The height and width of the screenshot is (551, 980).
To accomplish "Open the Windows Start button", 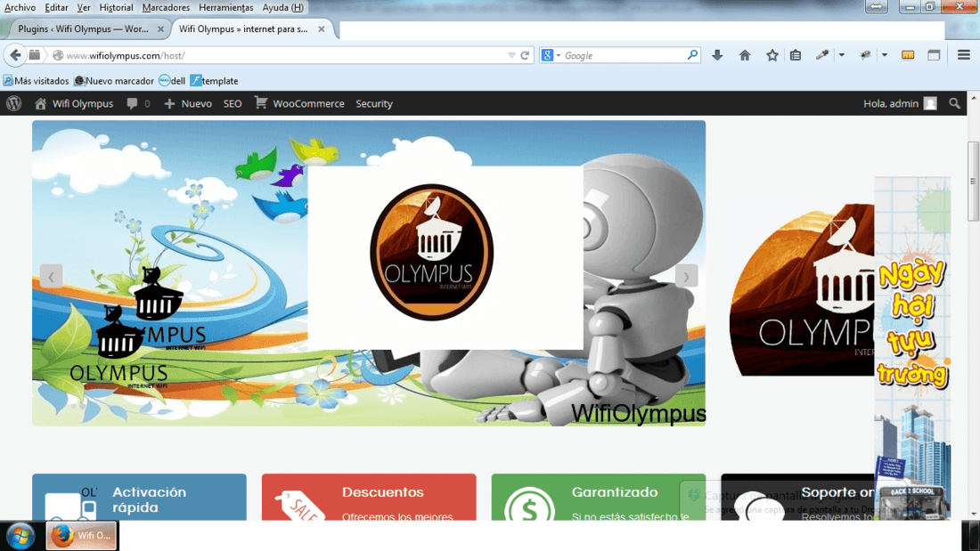I will pos(20,536).
